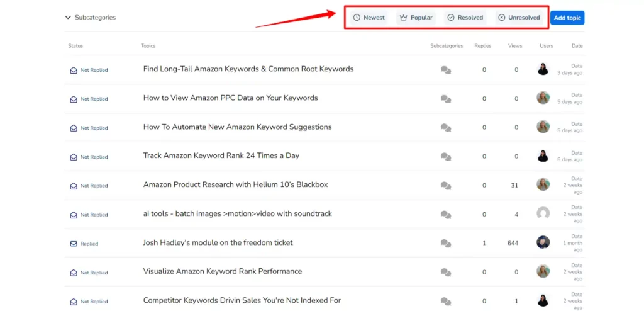
Task: Click user avatar in Helium 10's Blackbox row
Action: pos(543,184)
